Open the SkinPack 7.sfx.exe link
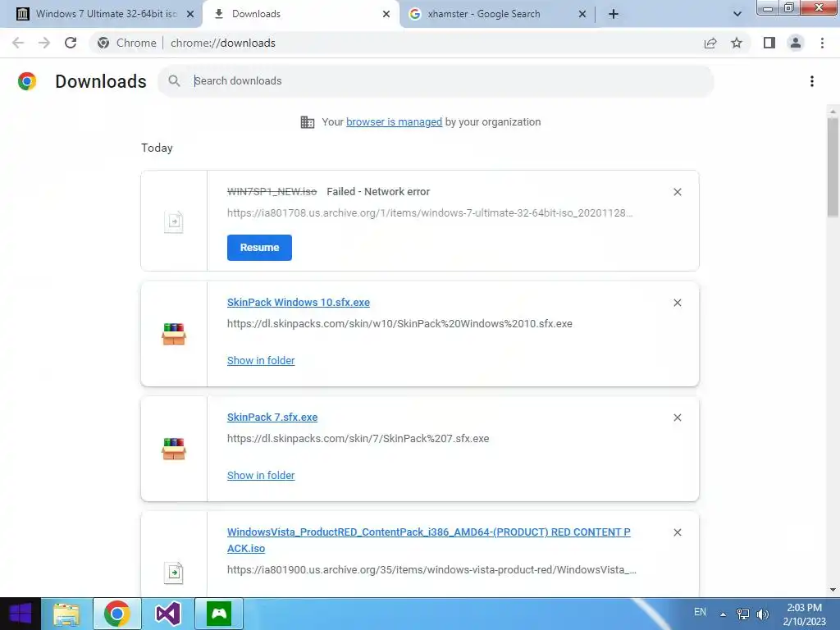This screenshot has height=630, width=840. pyautogui.click(x=272, y=417)
